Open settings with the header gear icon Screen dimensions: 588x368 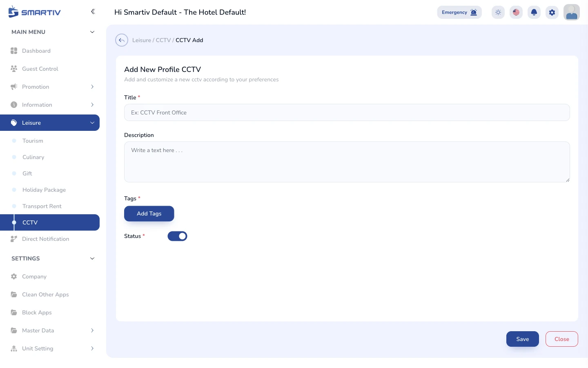[x=552, y=12]
